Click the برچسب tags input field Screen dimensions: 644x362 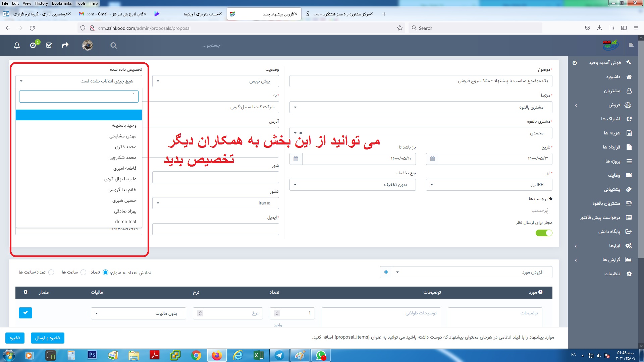(539, 210)
